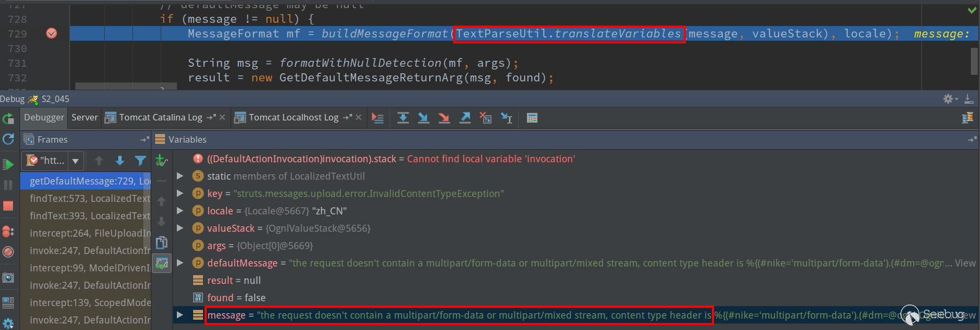
Task: Select frame findText:573
Action: pos(86,199)
